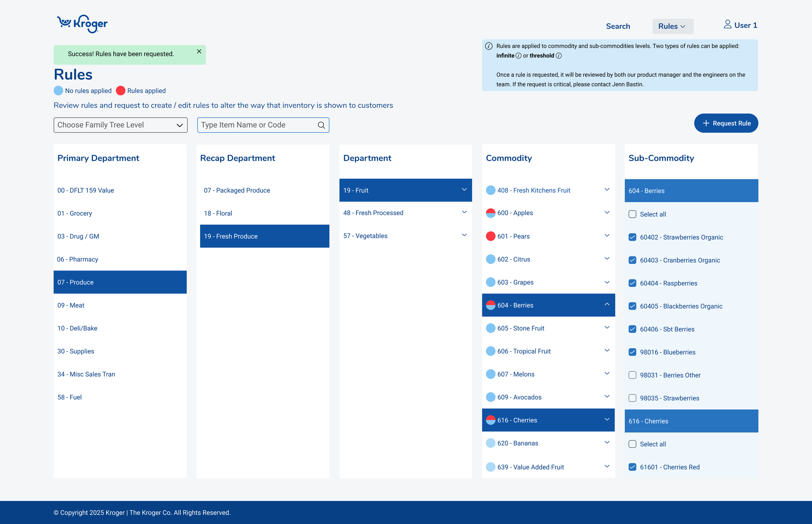Open the Rules menu in header
812x524 pixels.
672,26
